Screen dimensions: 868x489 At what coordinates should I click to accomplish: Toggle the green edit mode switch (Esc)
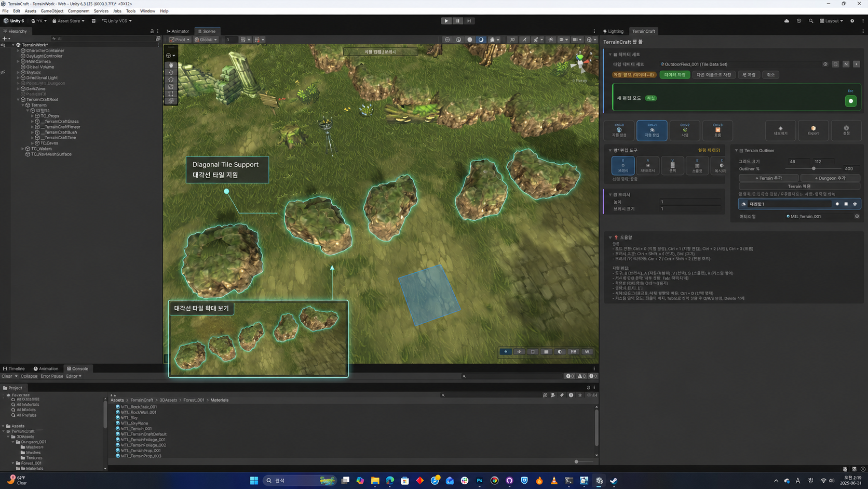tap(850, 101)
